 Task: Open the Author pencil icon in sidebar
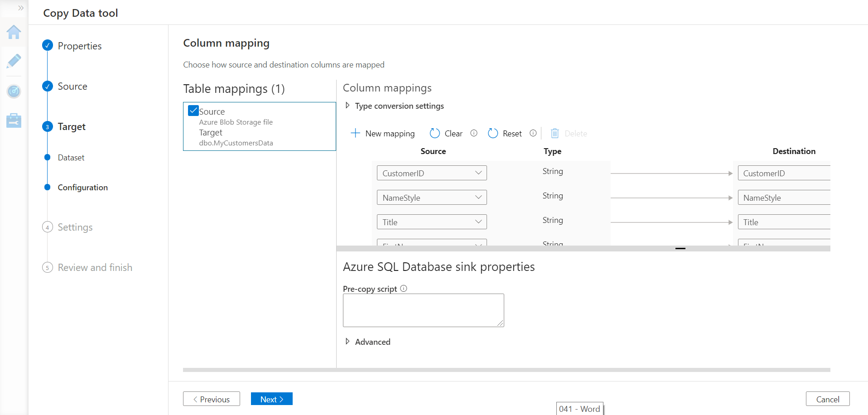click(x=14, y=61)
